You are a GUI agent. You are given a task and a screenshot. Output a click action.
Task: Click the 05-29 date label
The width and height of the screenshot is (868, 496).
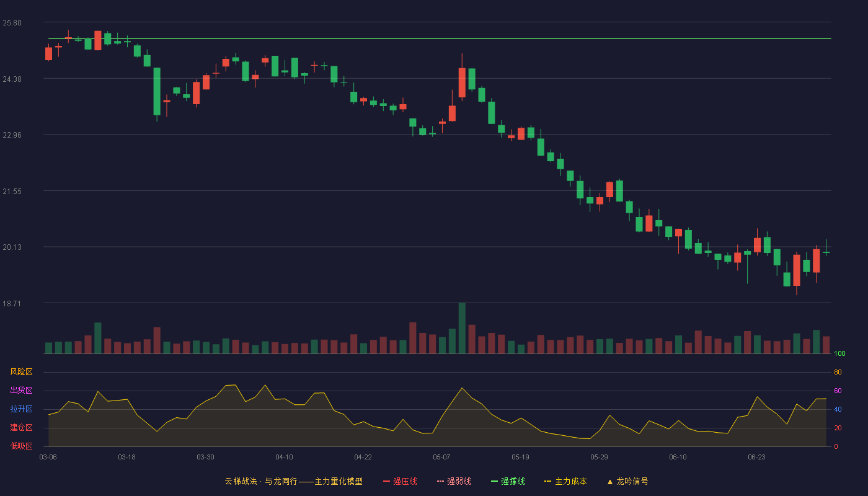tap(599, 457)
